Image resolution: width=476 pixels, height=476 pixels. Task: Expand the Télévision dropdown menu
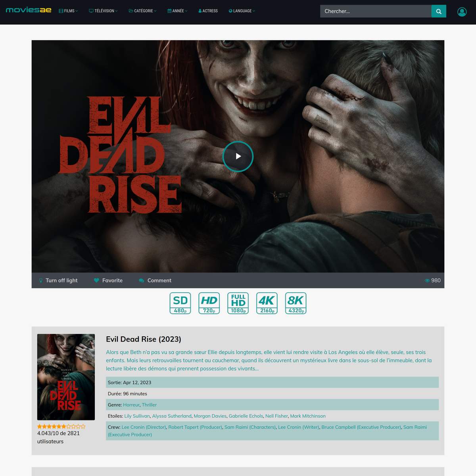pyautogui.click(x=103, y=11)
